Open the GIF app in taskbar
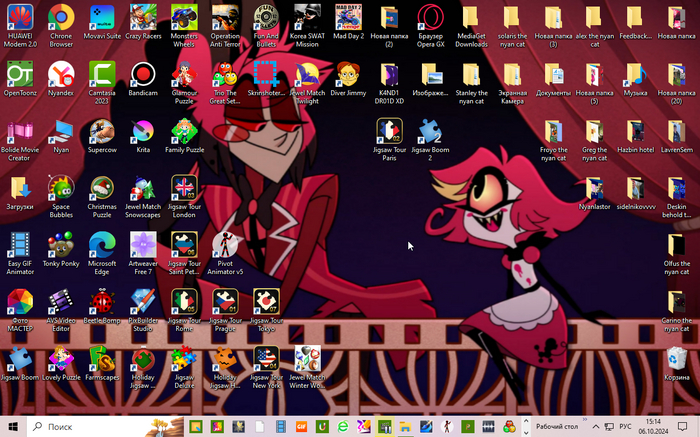Image resolution: width=700 pixels, height=437 pixels. pos(301,427)
